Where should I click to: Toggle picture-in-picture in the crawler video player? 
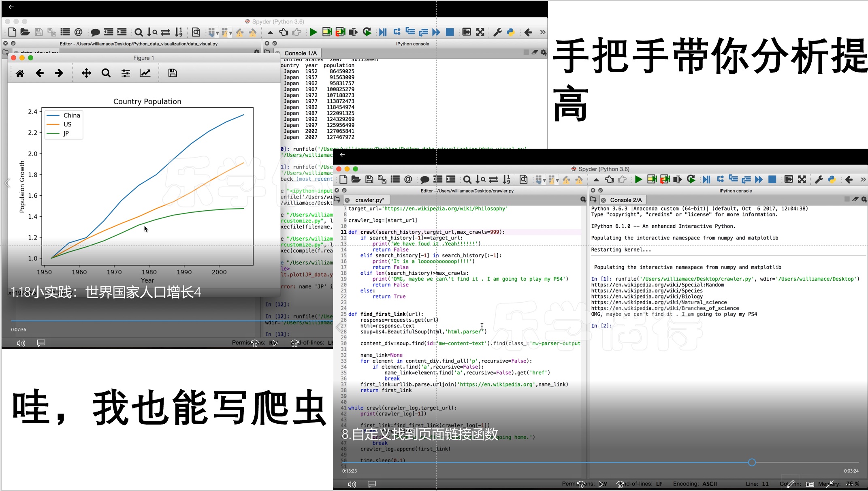[x=810, y=484]
